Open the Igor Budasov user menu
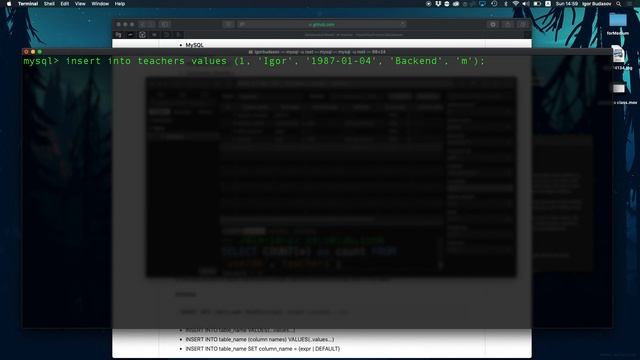Image resolution: width=640 pixels, height=360 pixels. [597, 4]
